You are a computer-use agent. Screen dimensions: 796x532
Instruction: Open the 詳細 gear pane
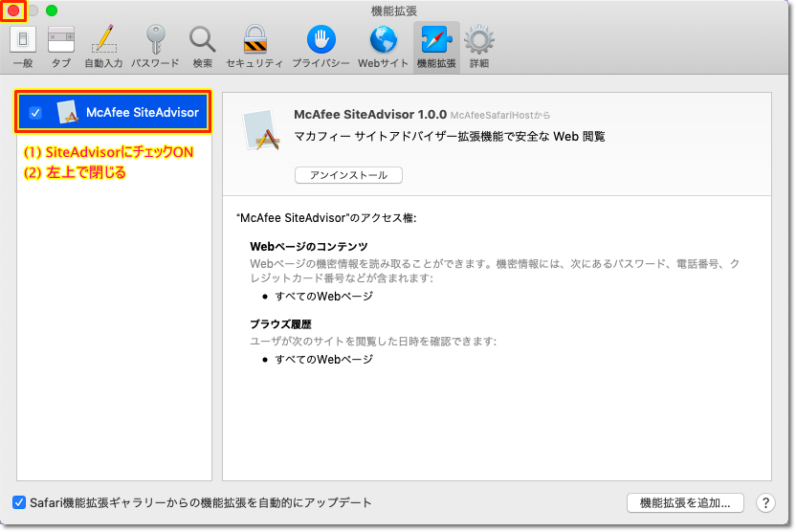tap(478, 47)
